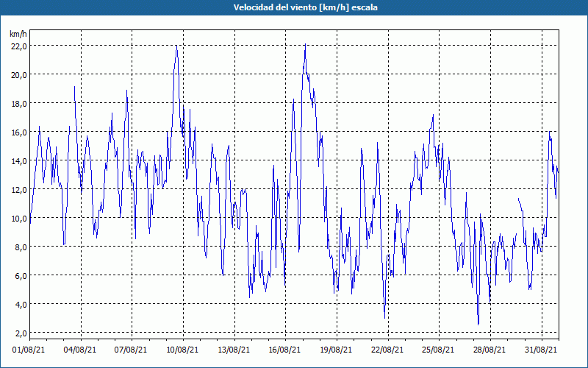Select the 31/08/21 date label

(541, 350)
